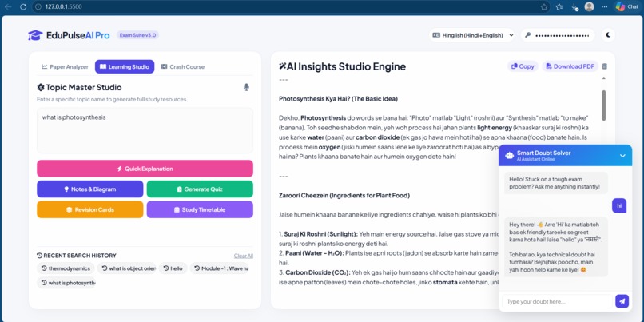644x322 pixels.
Task: Click the scrollbar up arrow in insights panel
Action: coord(604,78)
